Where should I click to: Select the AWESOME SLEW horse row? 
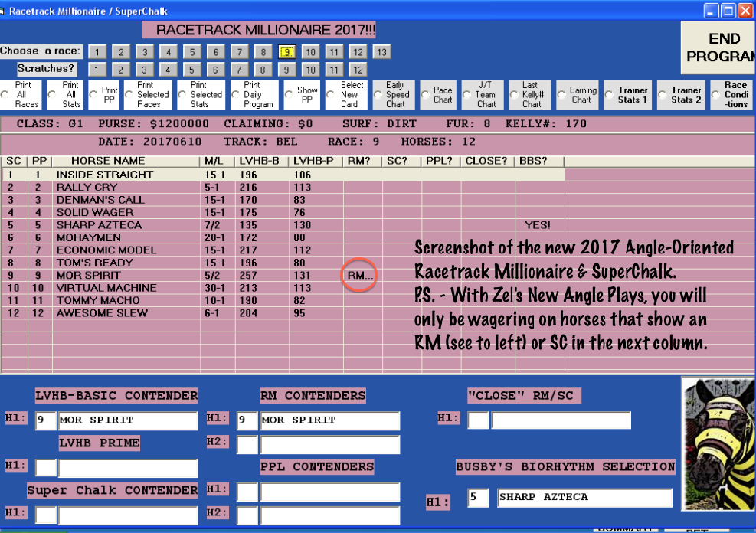(283, 312)
